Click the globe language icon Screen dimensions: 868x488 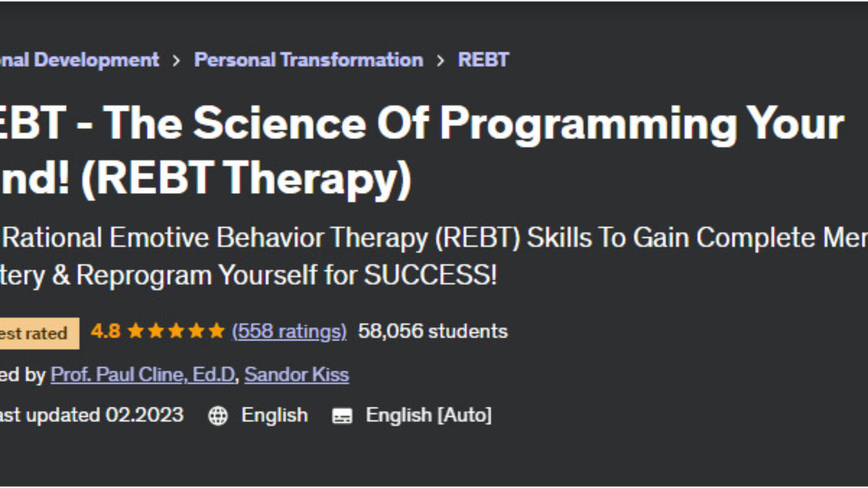pos(217,416)
